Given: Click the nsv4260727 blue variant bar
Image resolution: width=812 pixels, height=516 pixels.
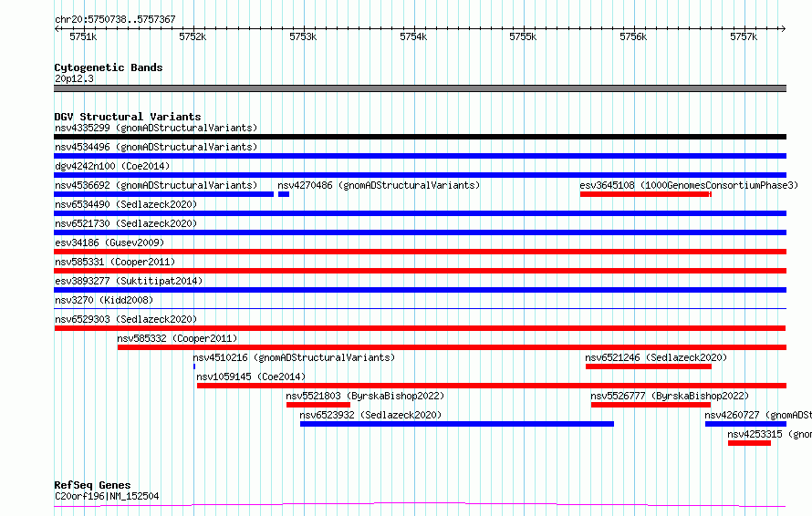Looking at the screenshot, I should (x=745, y=424).
